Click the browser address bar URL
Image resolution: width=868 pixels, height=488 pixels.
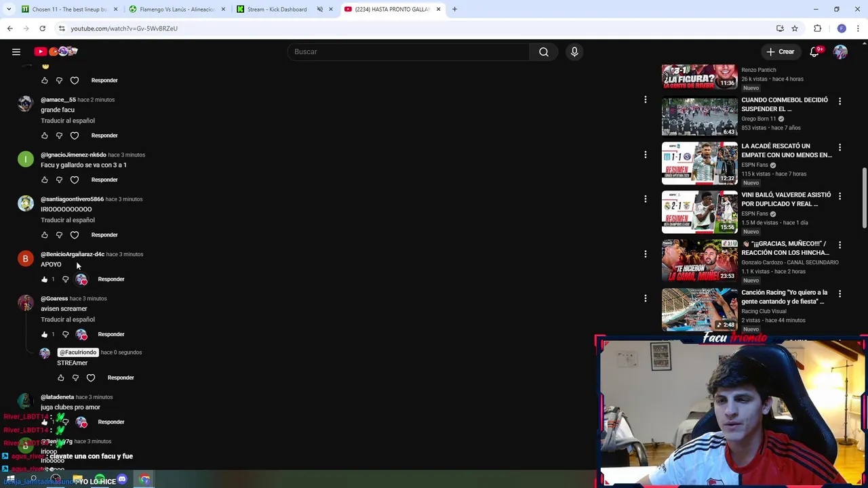click(124, 28)
